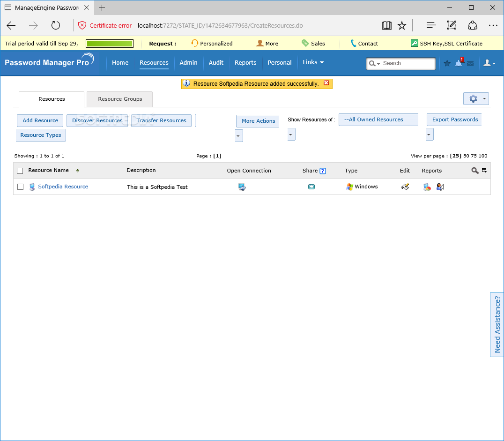Open the pie chart report icon

(x=427, y=187)
